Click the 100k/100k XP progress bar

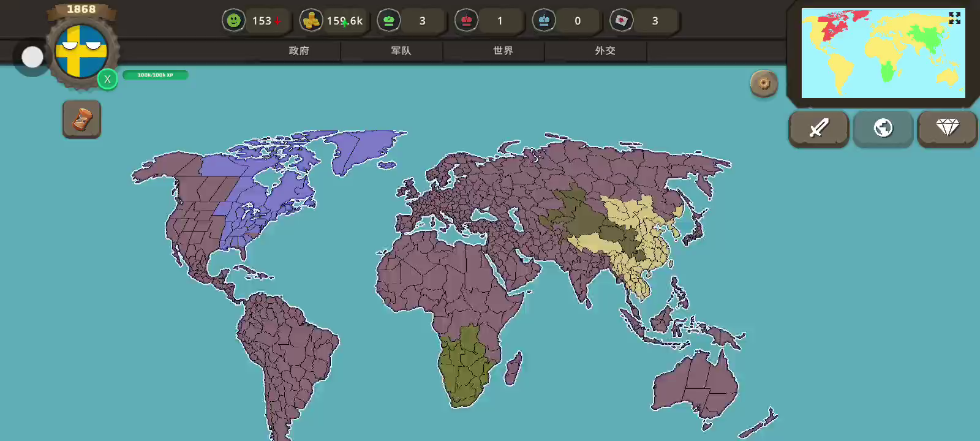click(155, 75)
